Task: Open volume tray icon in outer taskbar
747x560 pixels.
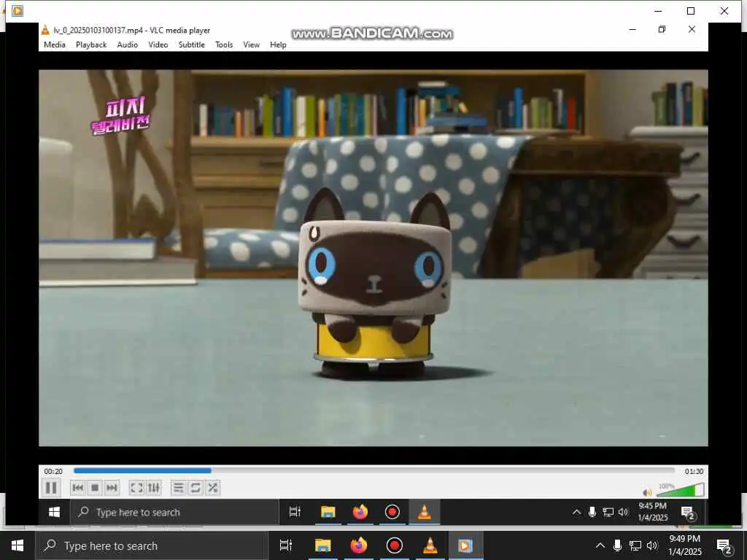Action: [652, 545]
